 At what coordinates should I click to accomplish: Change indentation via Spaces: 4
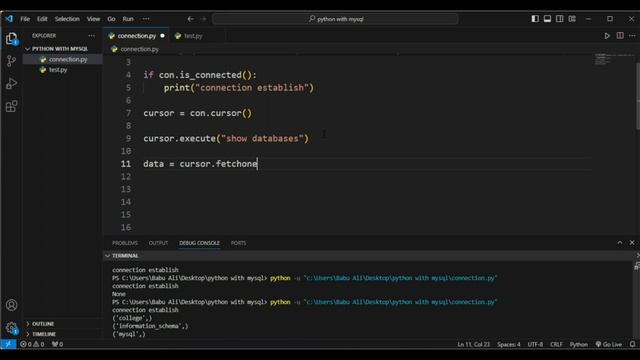509,344
